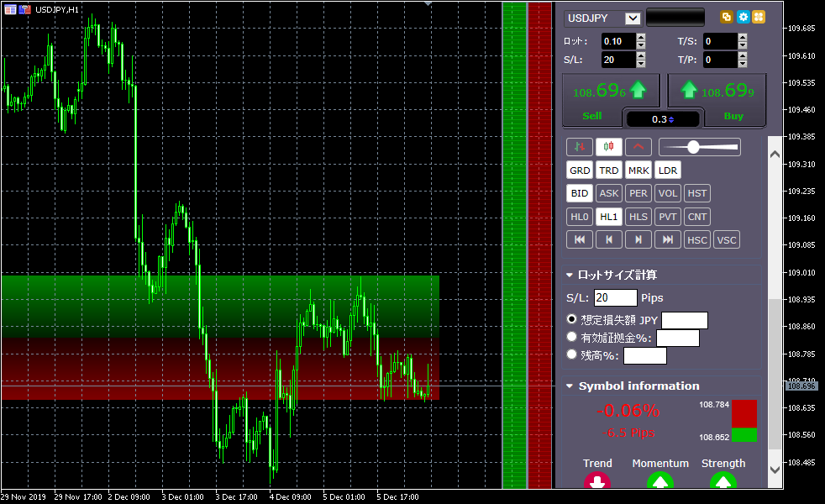Viewport: 825px width, 504px height.
Task: Adjust the chart zoom slider knob
Action: (693, 147)
